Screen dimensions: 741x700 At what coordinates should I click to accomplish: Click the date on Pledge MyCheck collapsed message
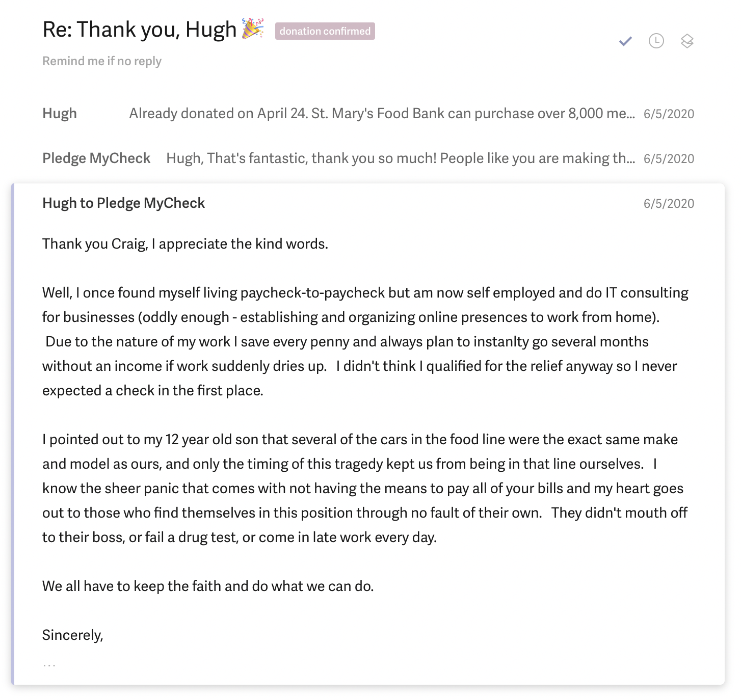coord(669,158)
